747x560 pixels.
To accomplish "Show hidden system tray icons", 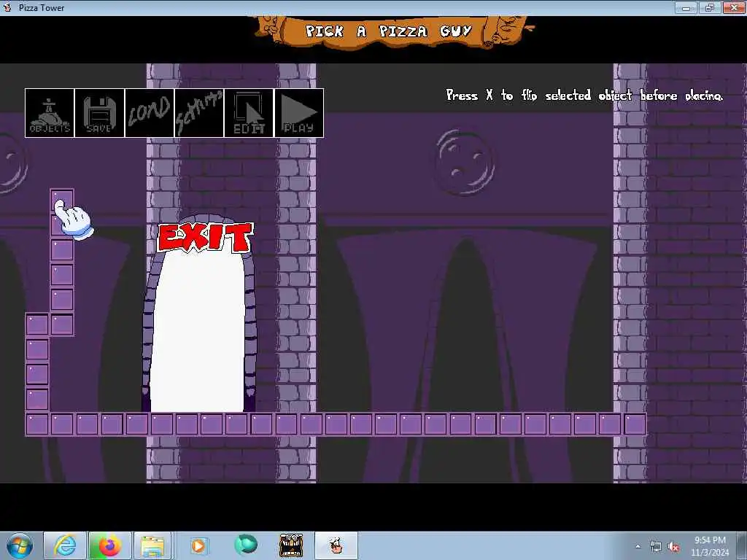I will (638, 547).
